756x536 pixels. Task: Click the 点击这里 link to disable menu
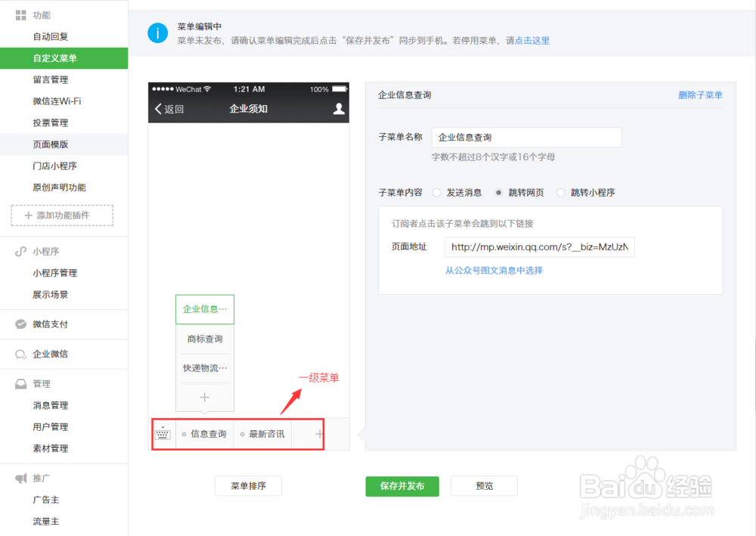pyautogui.click(x=532, y=41)
